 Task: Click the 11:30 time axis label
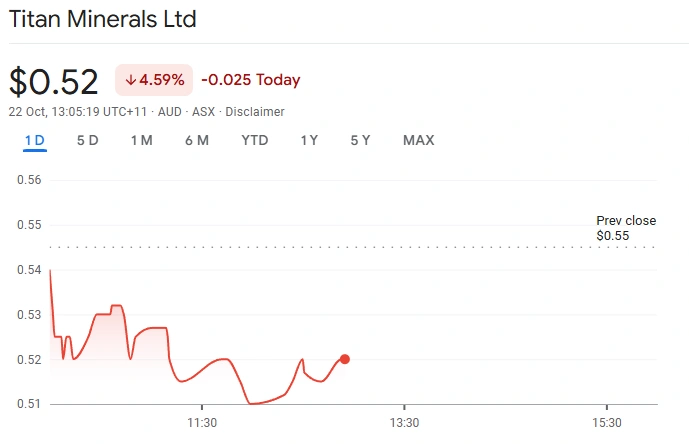coord(202,424)
